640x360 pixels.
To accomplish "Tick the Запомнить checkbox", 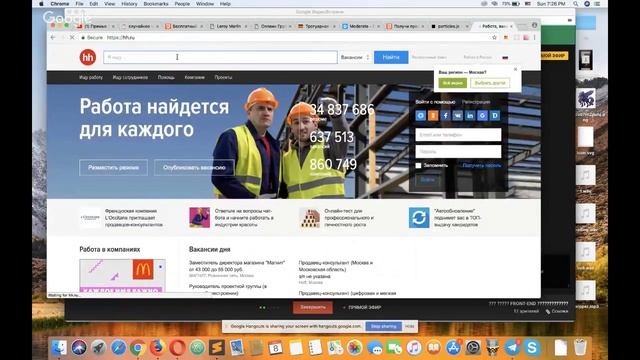I will pyautogui.click(x=418, y=165).
